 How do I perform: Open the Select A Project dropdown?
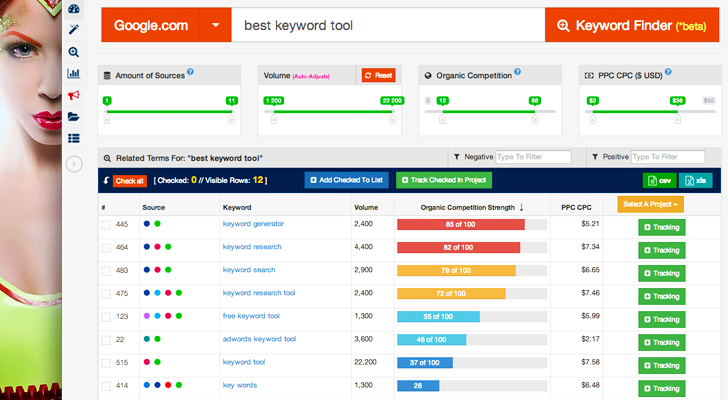tap(650, 204)
